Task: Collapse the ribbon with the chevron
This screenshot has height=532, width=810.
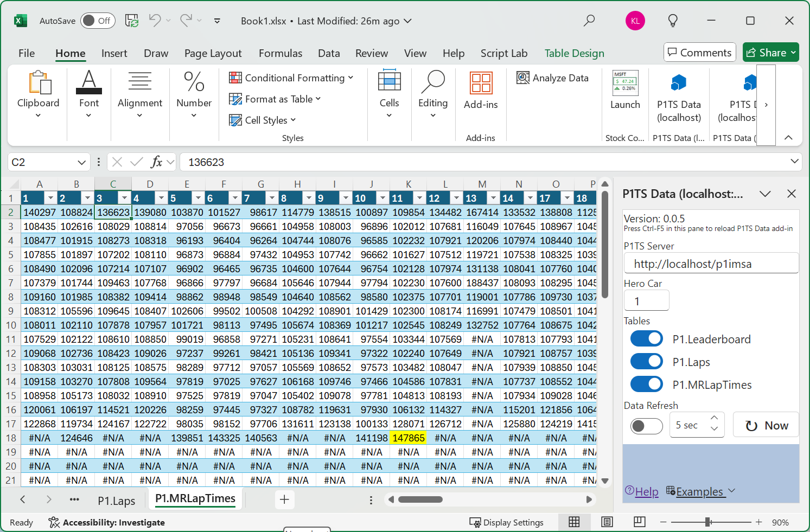Action: click(x=788, y=138)
